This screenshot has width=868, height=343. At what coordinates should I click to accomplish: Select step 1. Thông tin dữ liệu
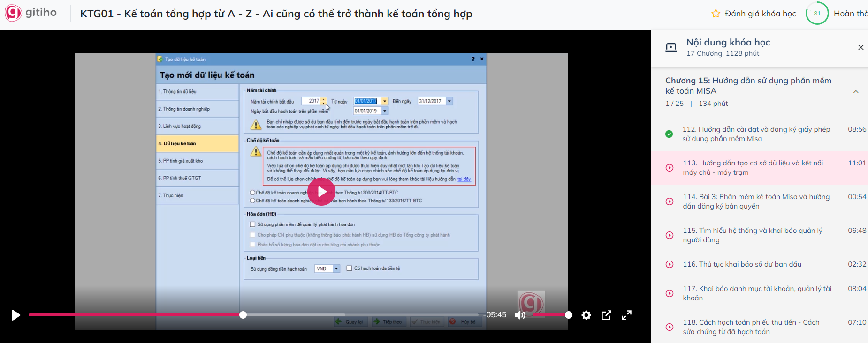pyautogui.click(x=198, y=91)
